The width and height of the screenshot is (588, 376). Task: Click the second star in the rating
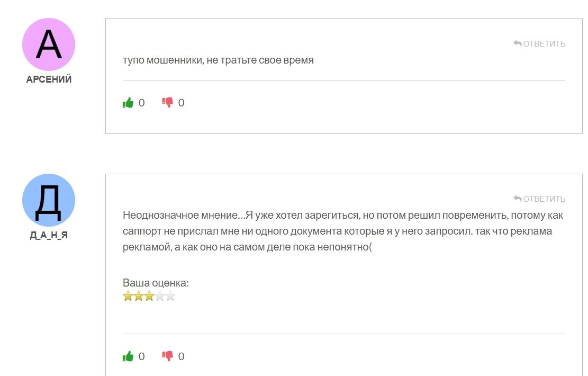click(138, 296)
